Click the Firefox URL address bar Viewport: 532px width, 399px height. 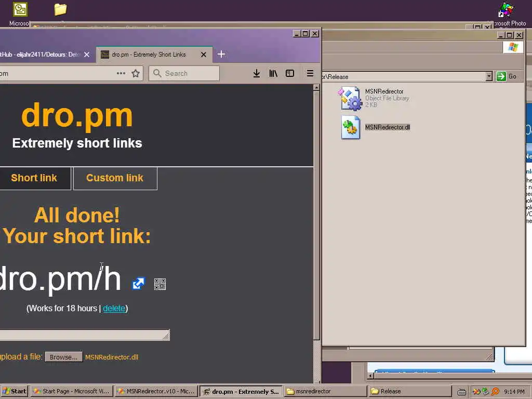click(x=71, y=73)
